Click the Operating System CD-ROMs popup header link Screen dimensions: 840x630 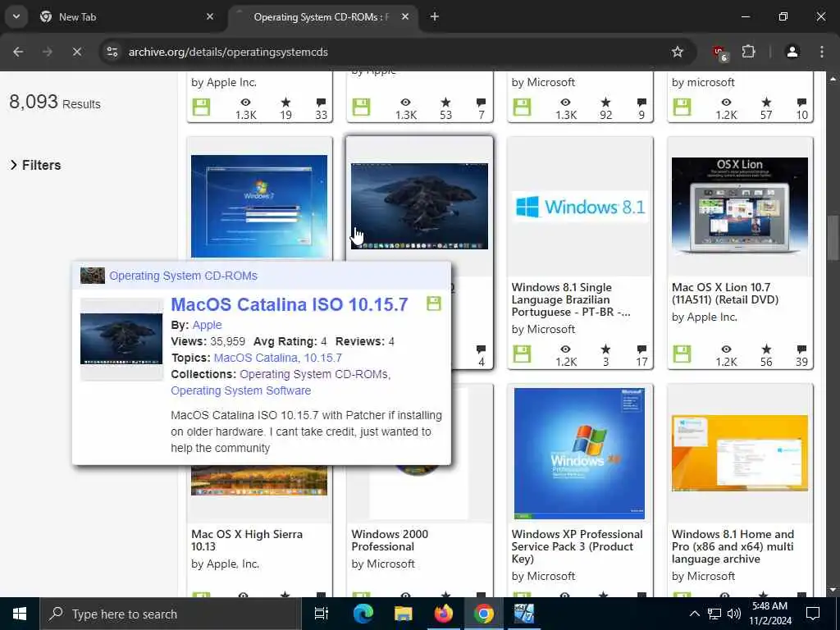tap(183, 276)
